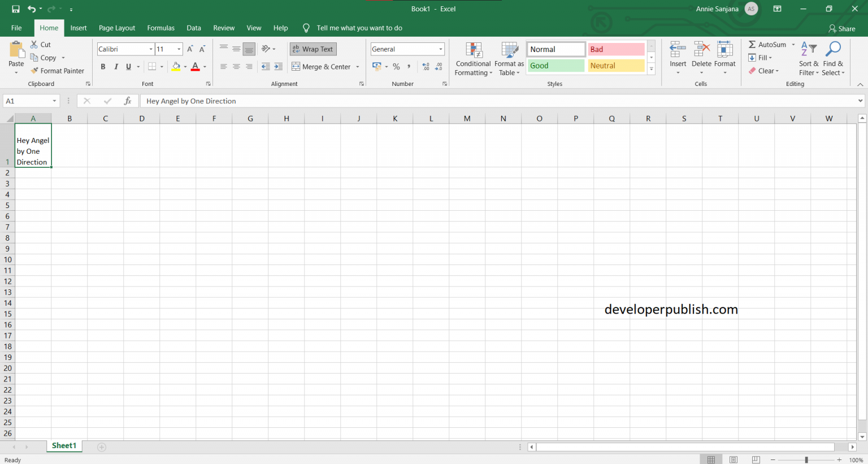868x464 pixels.
Task: Increase decimal places
Action: (425, 66)
